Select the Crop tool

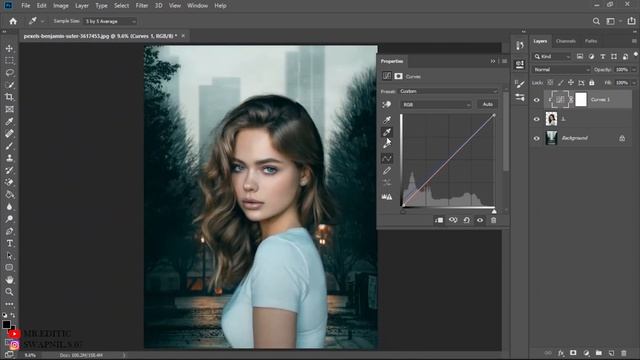(9, 97)
